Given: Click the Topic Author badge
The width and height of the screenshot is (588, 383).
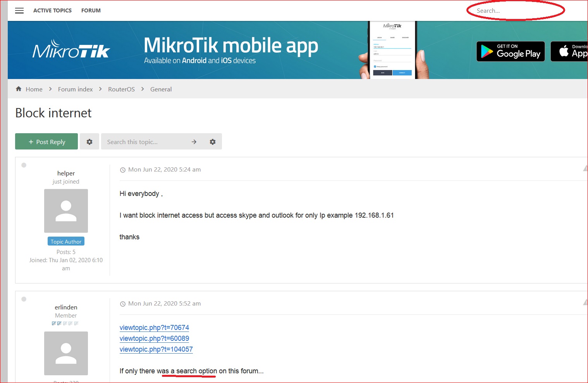Looking at the screenshot, I should (x=66, y=241).
